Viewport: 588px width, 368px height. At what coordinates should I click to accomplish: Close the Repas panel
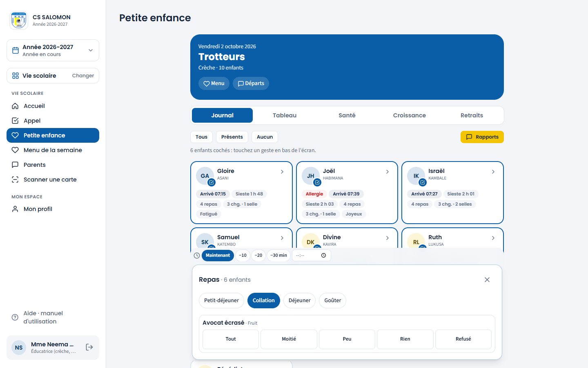pyautogui.click(x=487, y=280)
